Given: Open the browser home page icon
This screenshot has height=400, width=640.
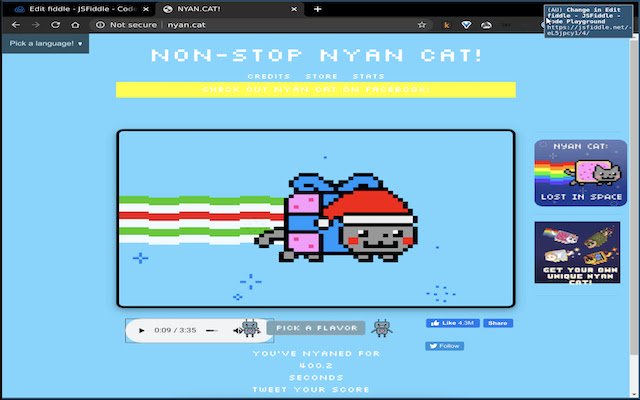Looking at the screenshot, I should [x=75, y=25].
